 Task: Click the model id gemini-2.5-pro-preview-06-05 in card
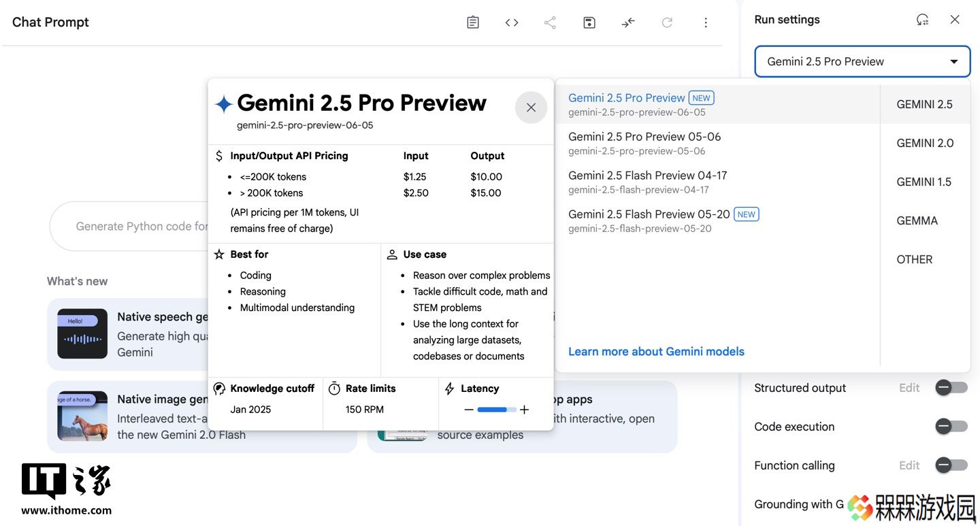point(305,125)
